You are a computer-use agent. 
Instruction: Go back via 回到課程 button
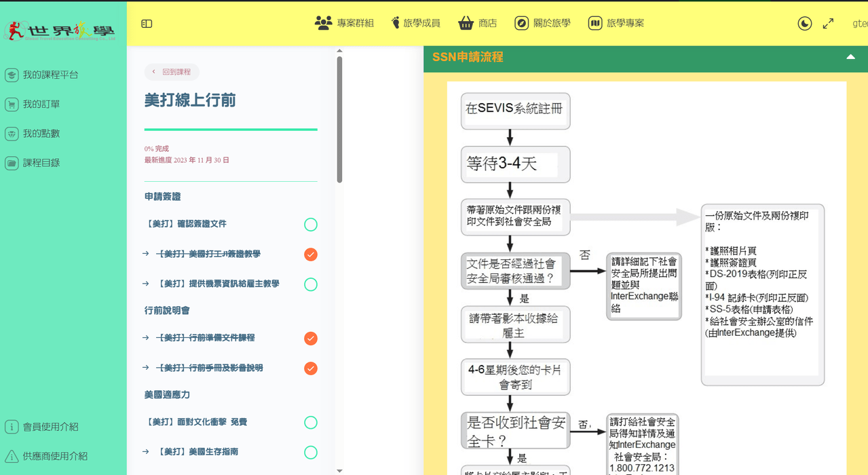[172, 72]
